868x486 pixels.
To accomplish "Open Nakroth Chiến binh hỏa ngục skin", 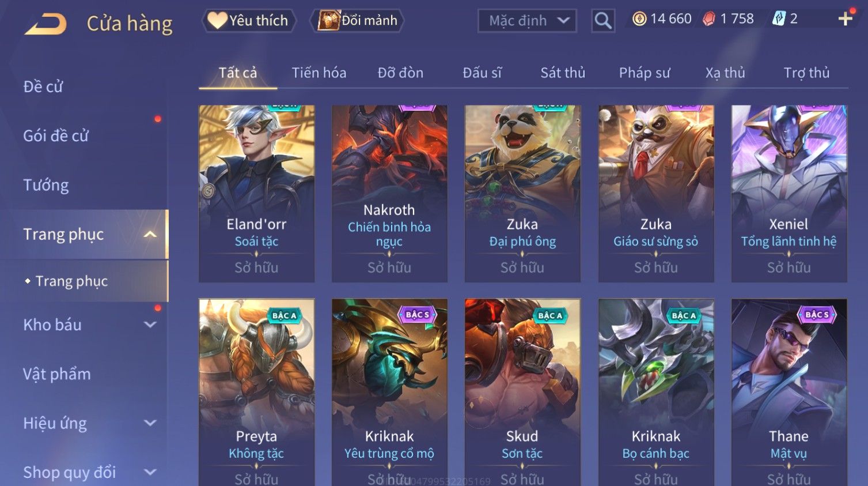I will pyautogui.click(x=389, y=194).
